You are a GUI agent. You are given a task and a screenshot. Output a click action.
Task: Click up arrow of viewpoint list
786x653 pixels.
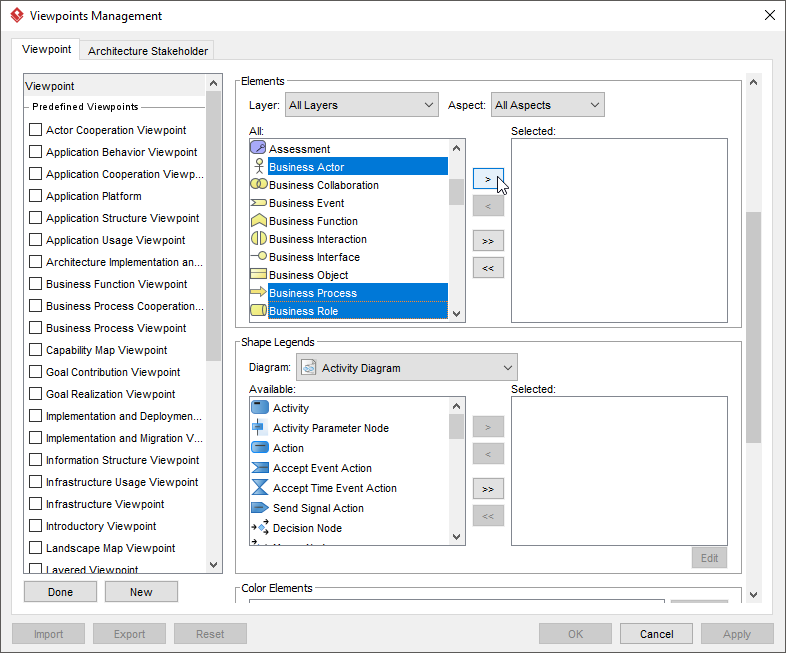[213, 83]
